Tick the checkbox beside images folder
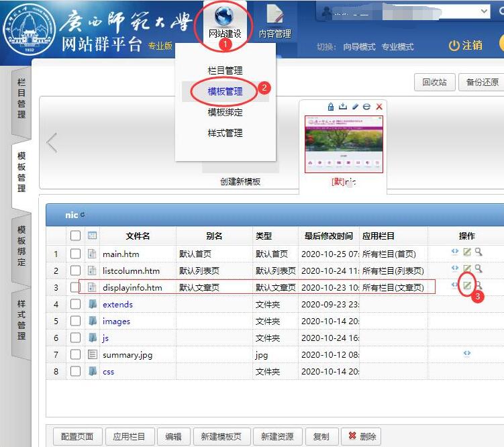The height and width of the screenshot is (447, 504). tap(76, 321)
